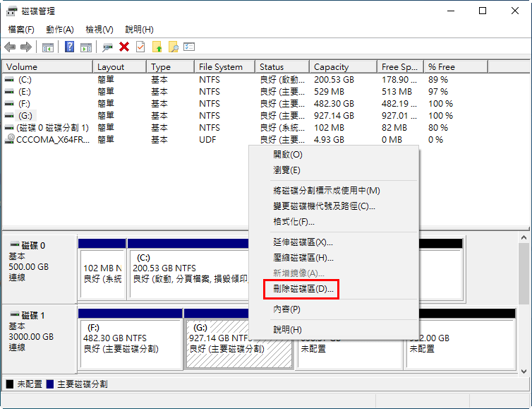Screen dimensions: 532x409
Task: Click the drive icon beside (C:)
Action: tap(9, 80)
